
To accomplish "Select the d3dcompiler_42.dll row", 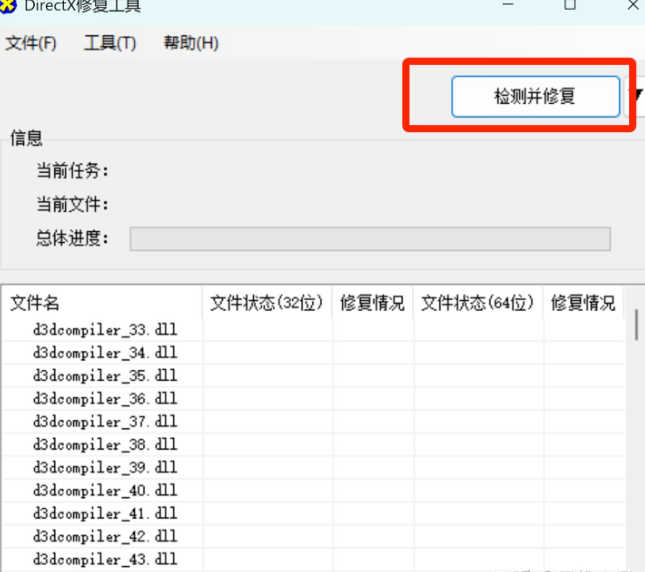I will (x=313, y=537).
